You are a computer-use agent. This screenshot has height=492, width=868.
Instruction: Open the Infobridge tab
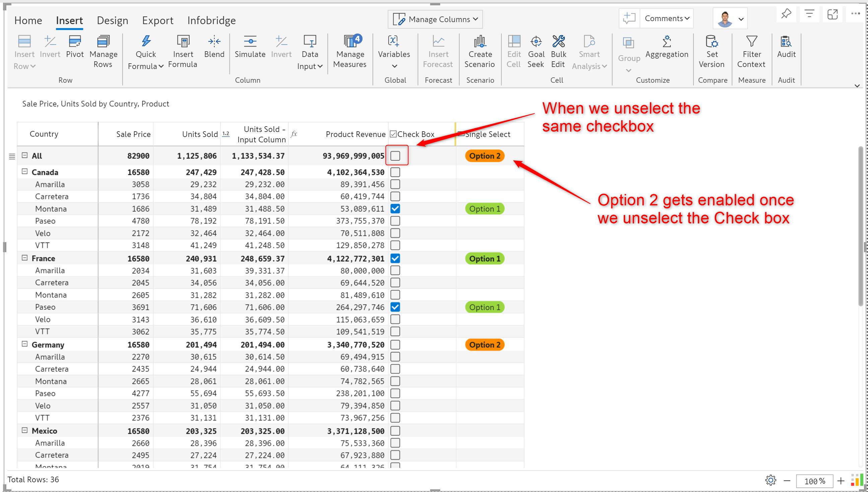pyautogui.click(x=211, y=21)
